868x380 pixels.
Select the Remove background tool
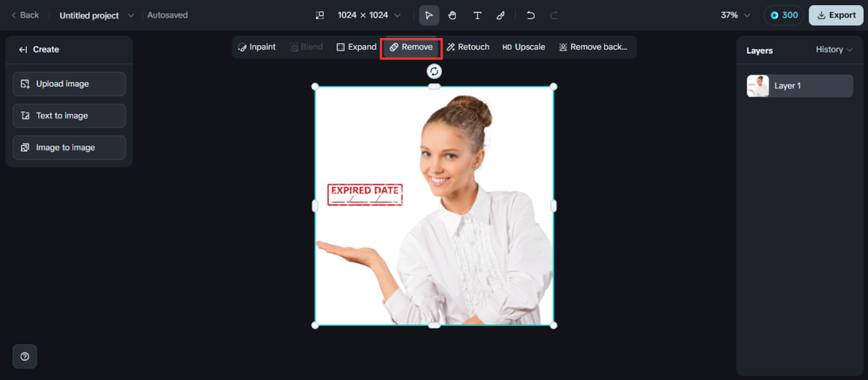tap(593, 47)
